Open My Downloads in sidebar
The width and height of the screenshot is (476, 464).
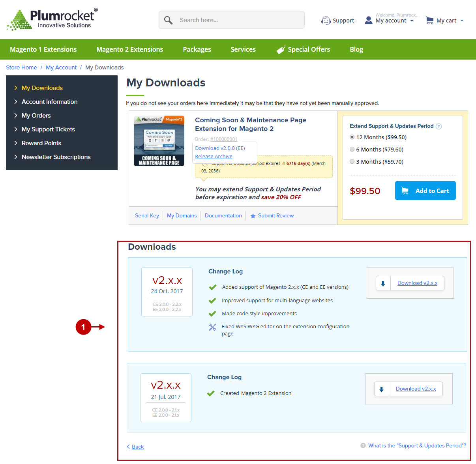[x=42, y=88]
